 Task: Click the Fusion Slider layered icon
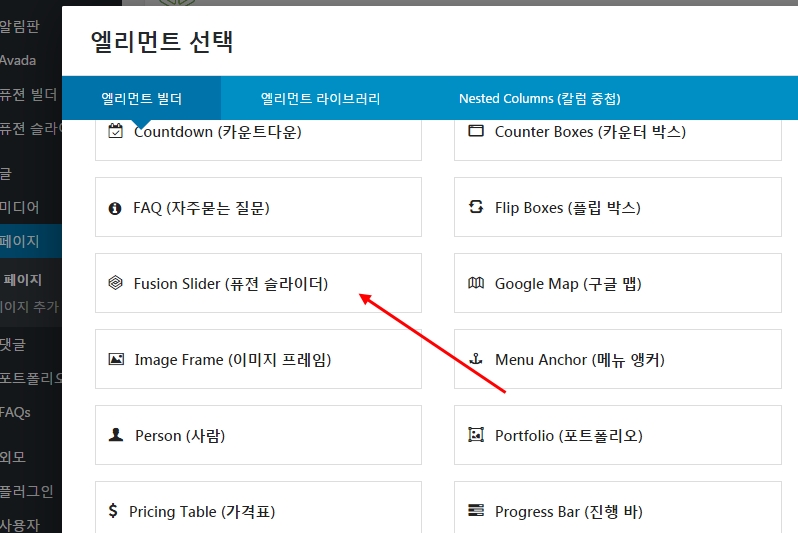(116, 283)
